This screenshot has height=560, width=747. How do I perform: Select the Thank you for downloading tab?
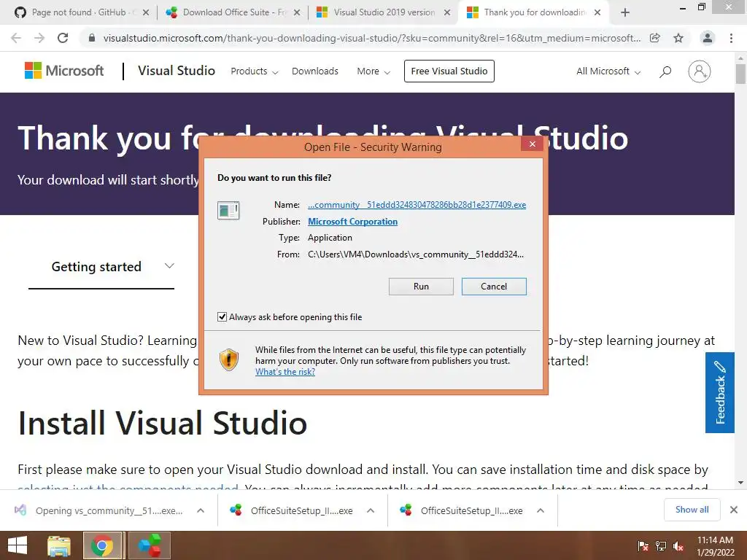(x=535, y=12)
